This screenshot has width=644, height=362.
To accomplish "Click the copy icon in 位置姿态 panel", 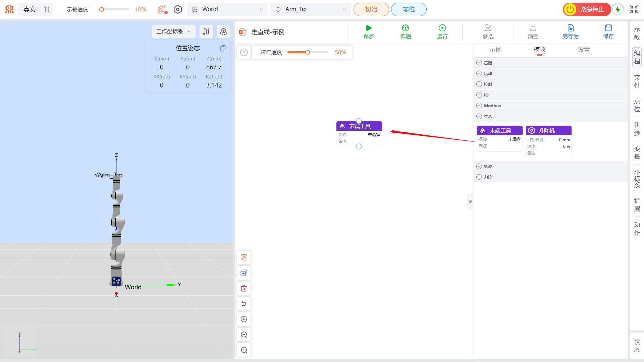I will 222,48.
